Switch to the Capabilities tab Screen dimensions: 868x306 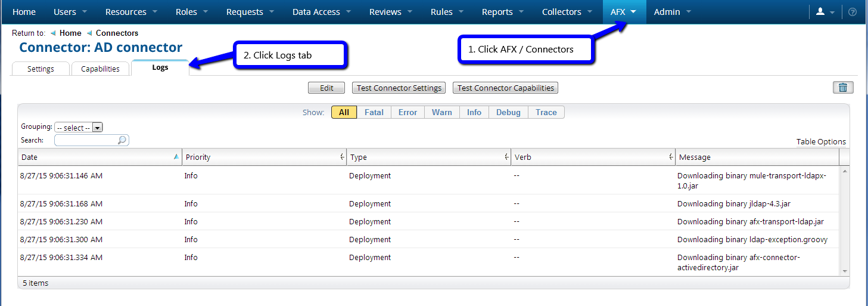tap(100, 69)
